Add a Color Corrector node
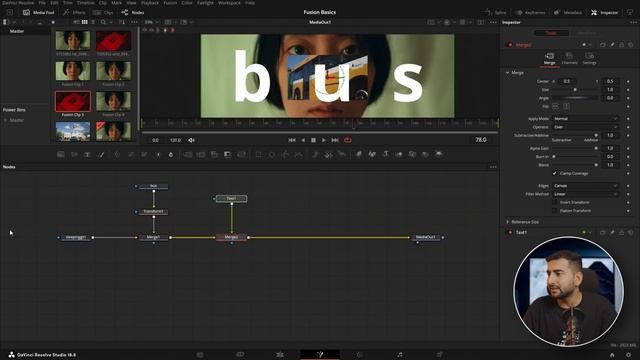The image size is (640, 360). (117, 154)
